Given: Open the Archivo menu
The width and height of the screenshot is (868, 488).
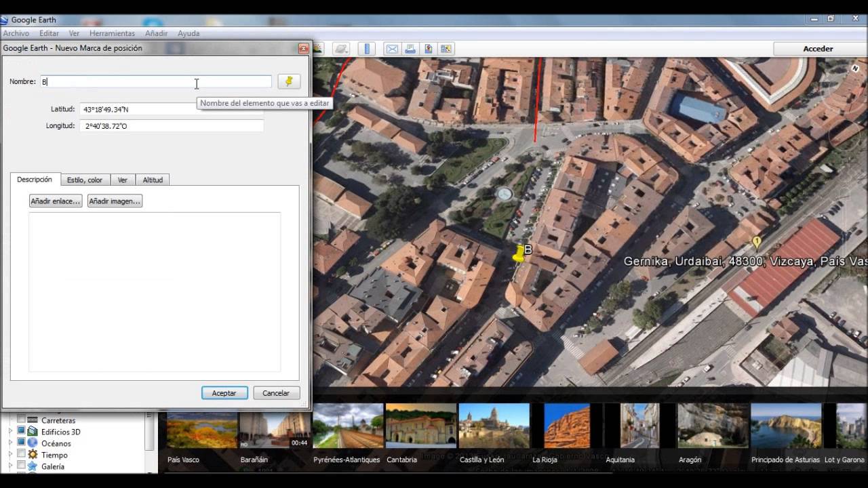Looking at the screenshot, I should tap(16, 33).
